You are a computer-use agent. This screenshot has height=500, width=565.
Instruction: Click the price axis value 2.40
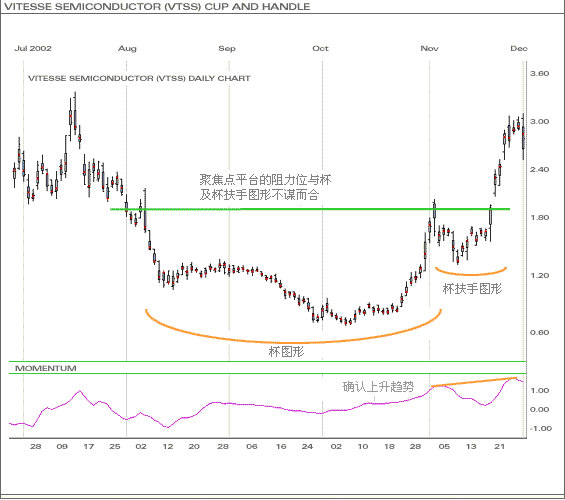click(539, 169)
